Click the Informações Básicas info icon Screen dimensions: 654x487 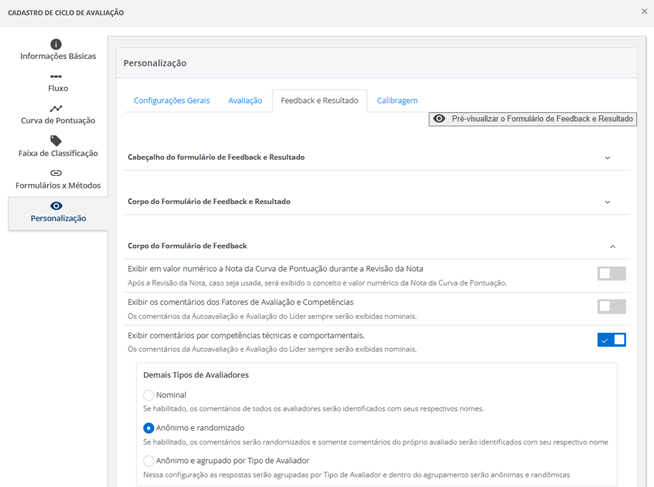(56, 44)
